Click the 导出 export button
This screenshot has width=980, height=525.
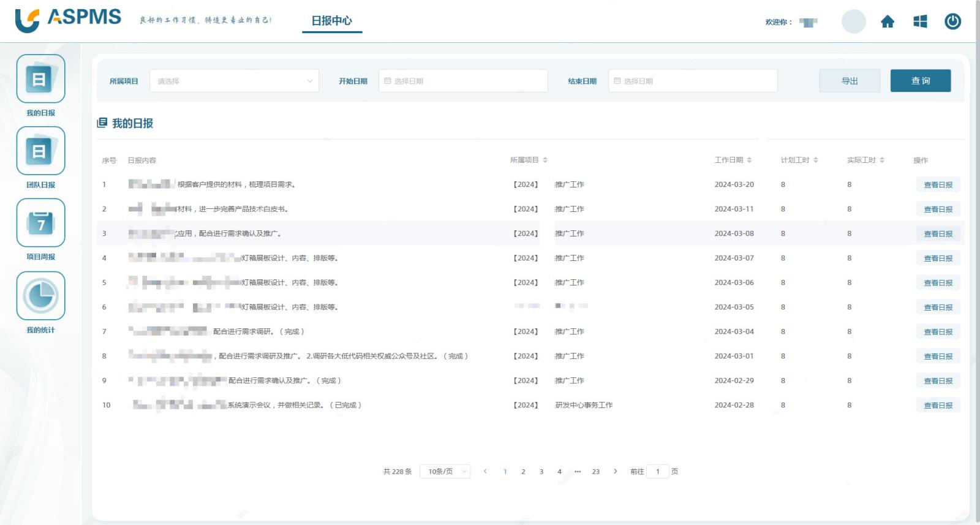point(850,81)
